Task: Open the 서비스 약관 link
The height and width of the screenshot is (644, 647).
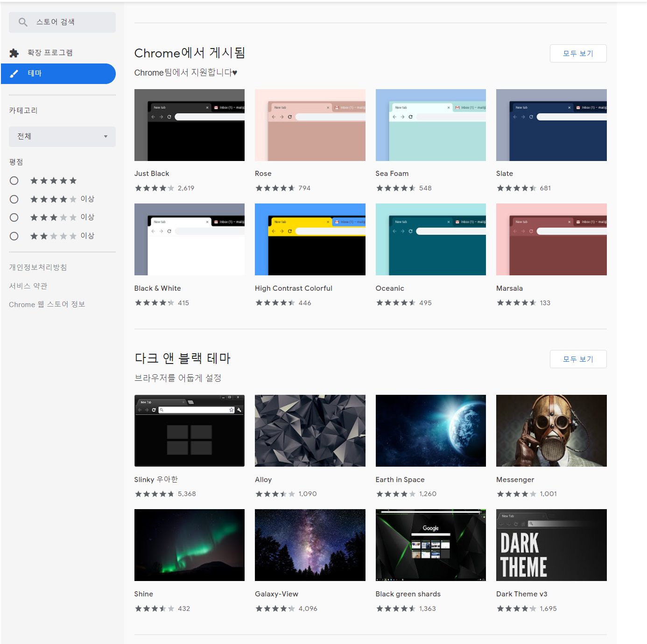Action: 28,286
